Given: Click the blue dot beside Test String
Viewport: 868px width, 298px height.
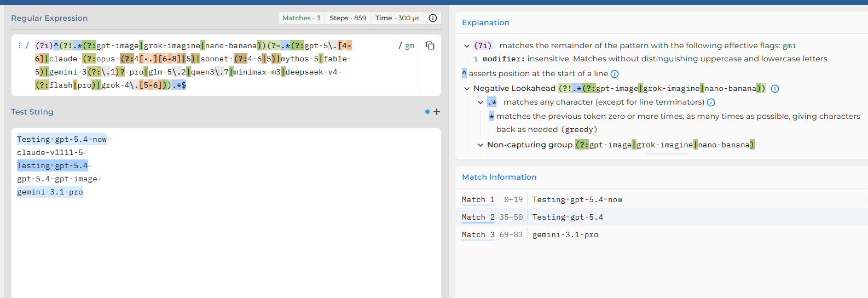Looking at the screenshot, I should click(427, 112).
